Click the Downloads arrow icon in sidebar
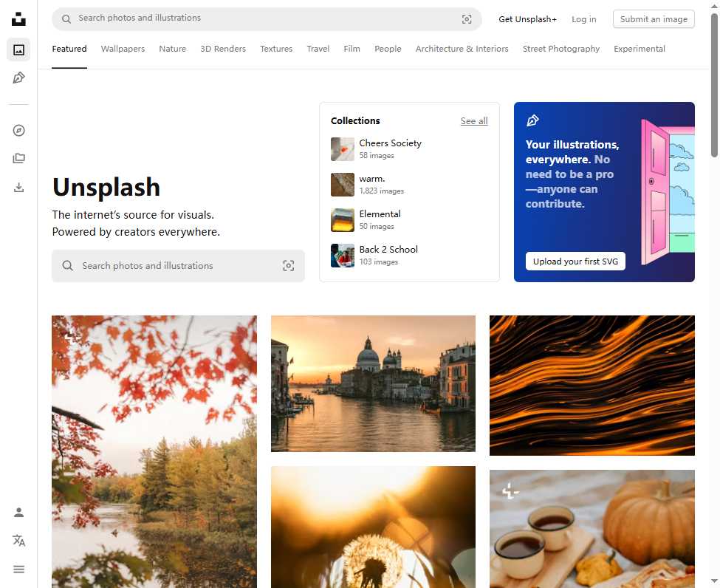Screen dimensions: 720x588 [18, 187]
